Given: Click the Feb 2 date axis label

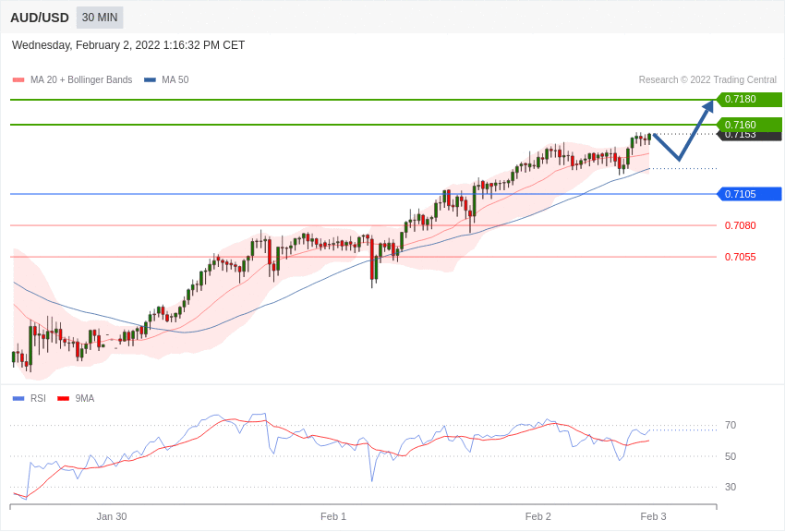Looking at the screenshot, I should point(538,516).
